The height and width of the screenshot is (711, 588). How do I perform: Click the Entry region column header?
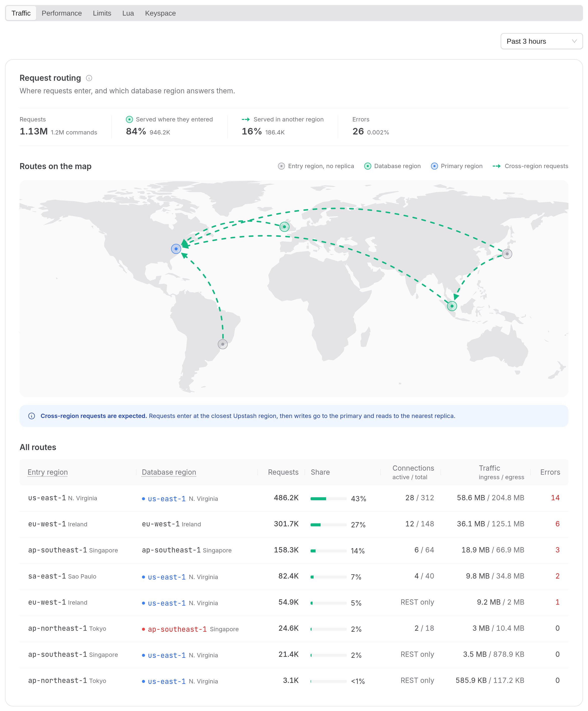(48, 472)
